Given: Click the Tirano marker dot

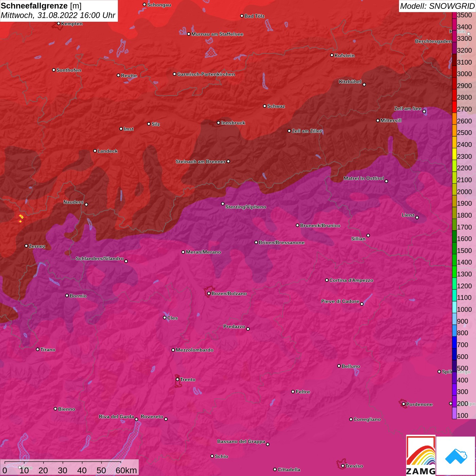Looking at the screenshot, I should click(37, 349).
